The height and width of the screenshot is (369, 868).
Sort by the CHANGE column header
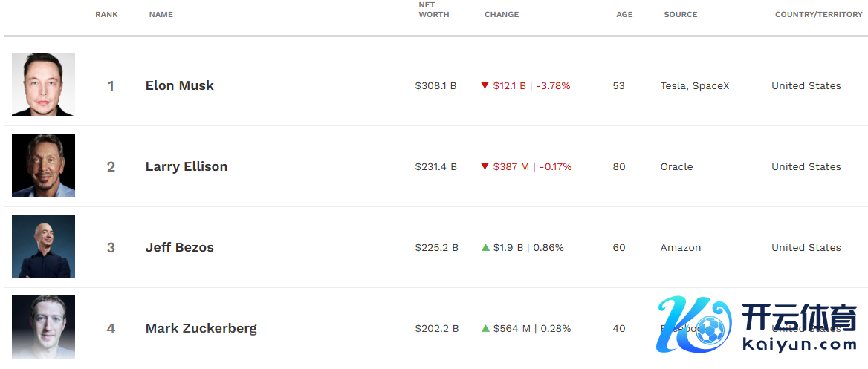pos(501,15)
